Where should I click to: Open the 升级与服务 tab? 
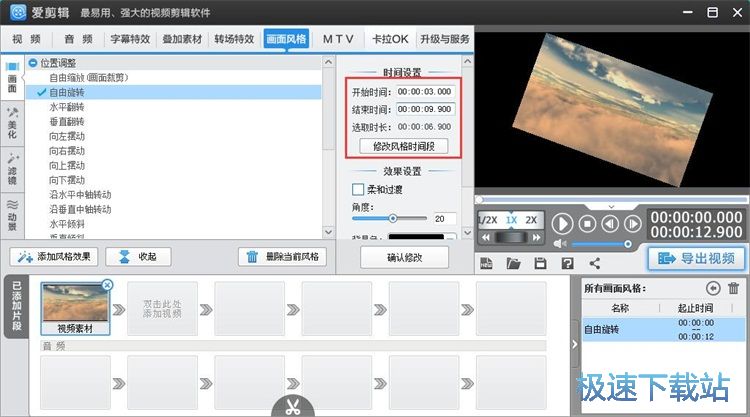coord(445,39)
